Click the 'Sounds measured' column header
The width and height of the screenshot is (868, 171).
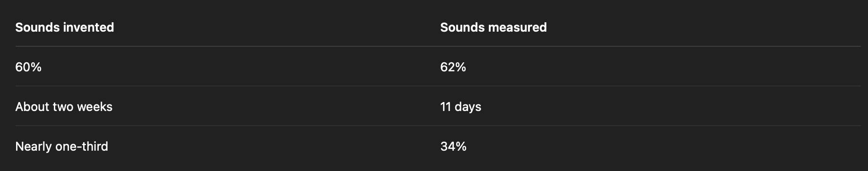(x=494, y=27)
